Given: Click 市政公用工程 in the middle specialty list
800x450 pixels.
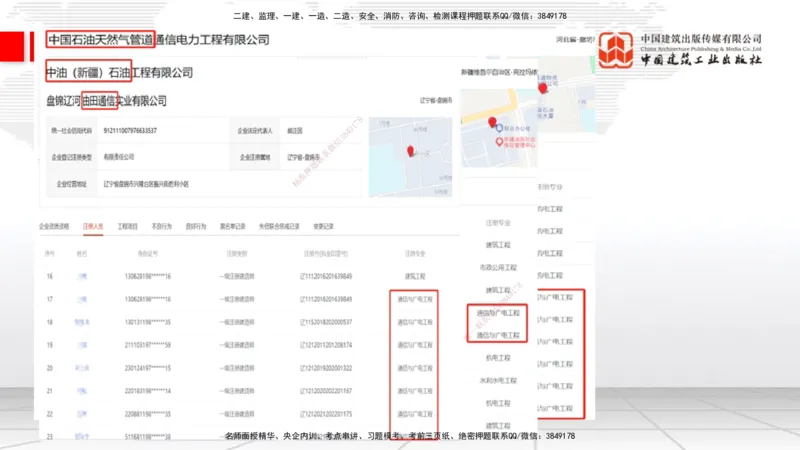Looking at the screenshot, I should pyautogui.click(x=498, y=267).
